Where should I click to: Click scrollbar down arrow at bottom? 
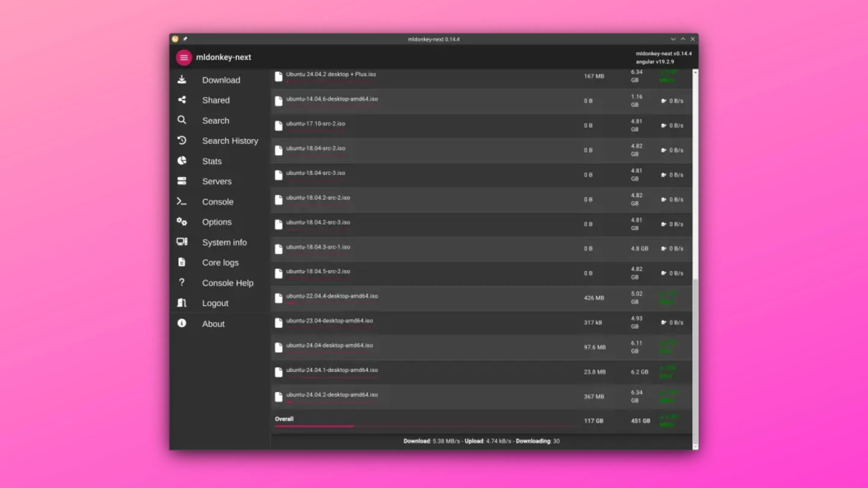point(695,447)
